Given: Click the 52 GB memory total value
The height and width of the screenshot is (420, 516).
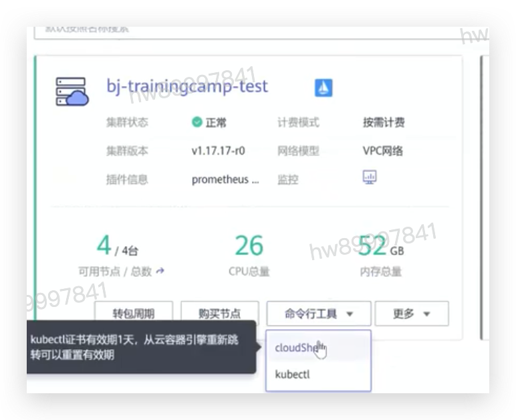Looking at the screenshot, I should pos(380,246).
